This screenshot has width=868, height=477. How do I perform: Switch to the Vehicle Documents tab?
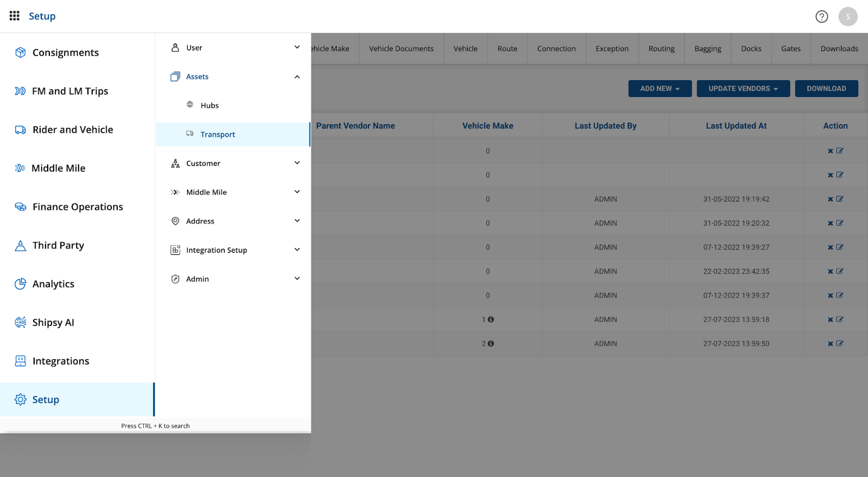[401, 49]
